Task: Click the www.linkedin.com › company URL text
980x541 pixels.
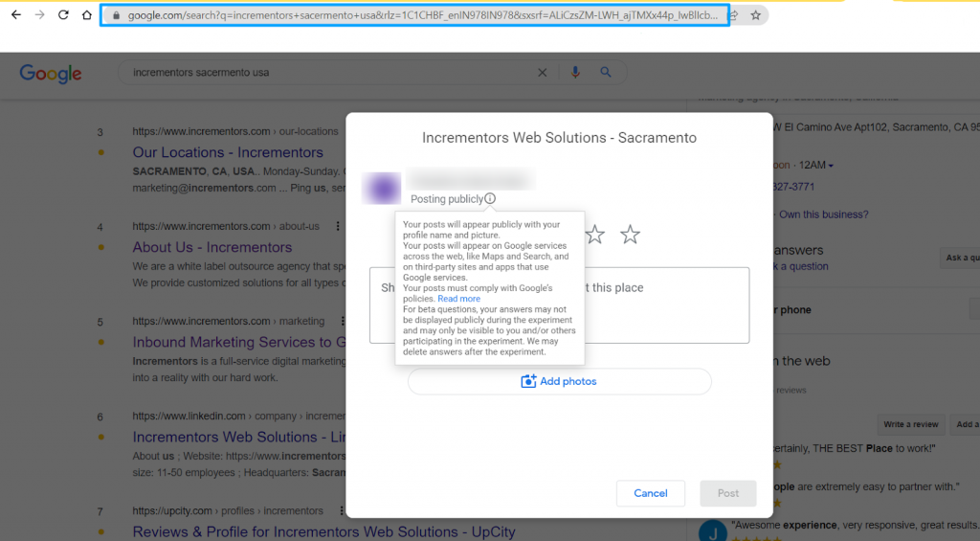Action: click(238, 416)
